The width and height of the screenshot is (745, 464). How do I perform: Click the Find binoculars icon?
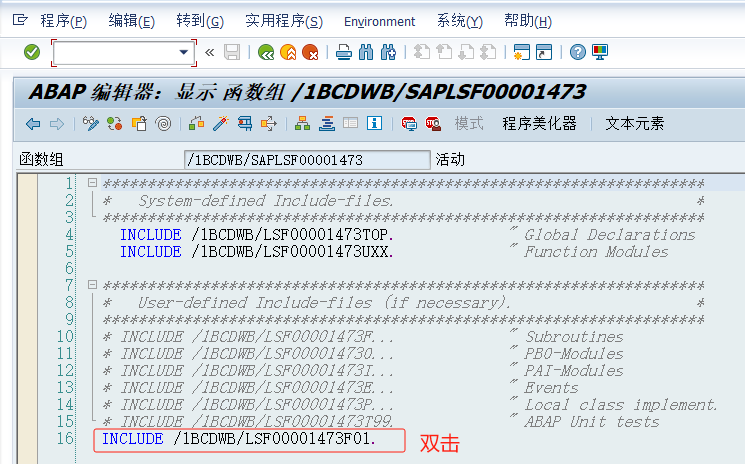click(x=366, y=52)
